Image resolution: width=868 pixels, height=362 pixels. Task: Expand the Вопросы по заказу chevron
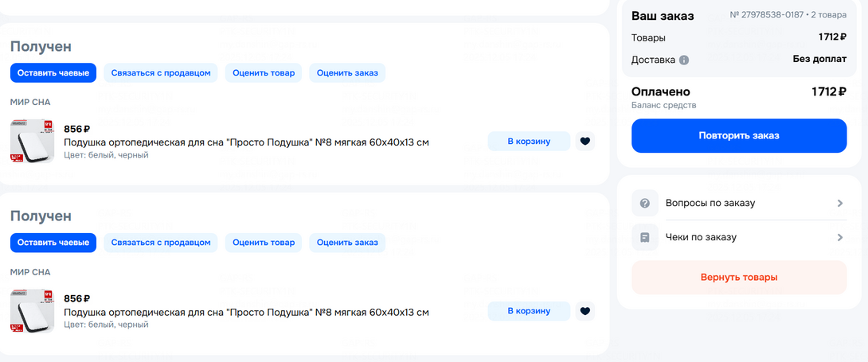coord(839,203)
